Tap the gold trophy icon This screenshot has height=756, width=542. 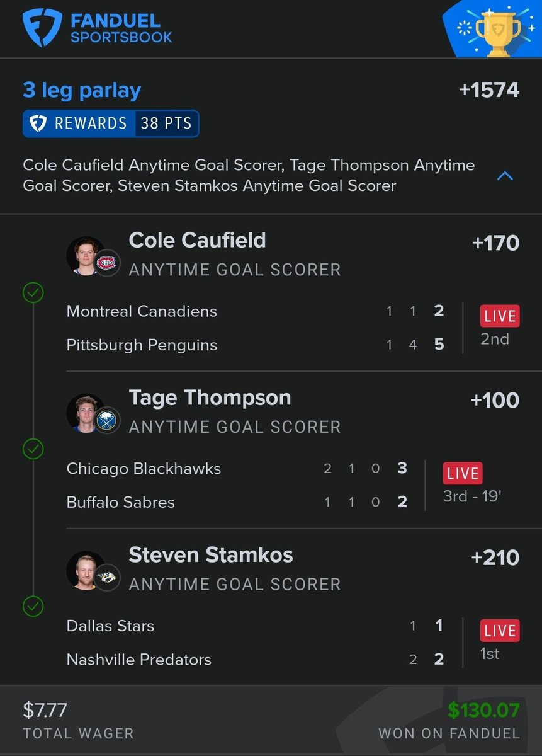pos(498,33)
